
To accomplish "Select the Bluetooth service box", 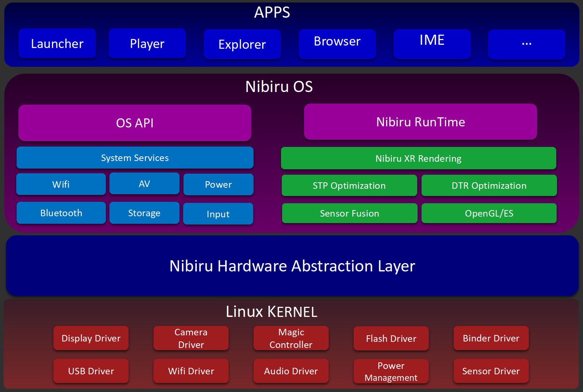I will point(61,213).
